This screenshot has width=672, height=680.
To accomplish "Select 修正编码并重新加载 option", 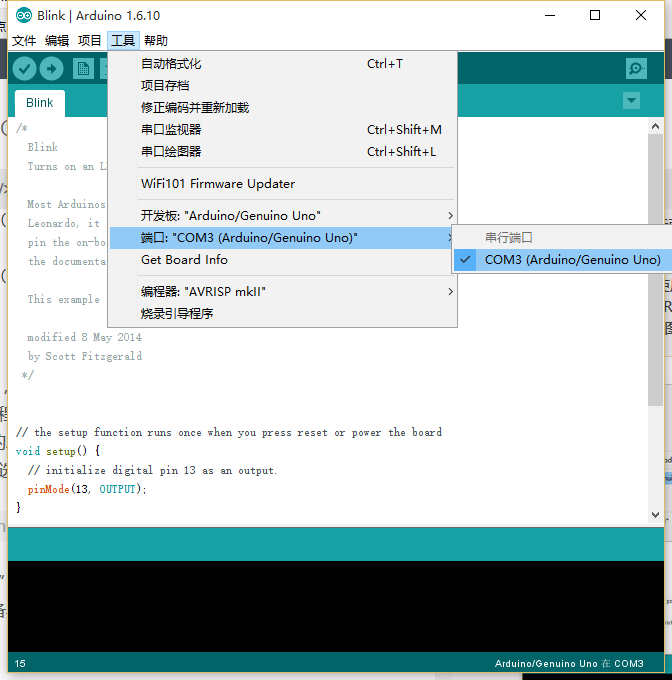I will coord(282,108).
